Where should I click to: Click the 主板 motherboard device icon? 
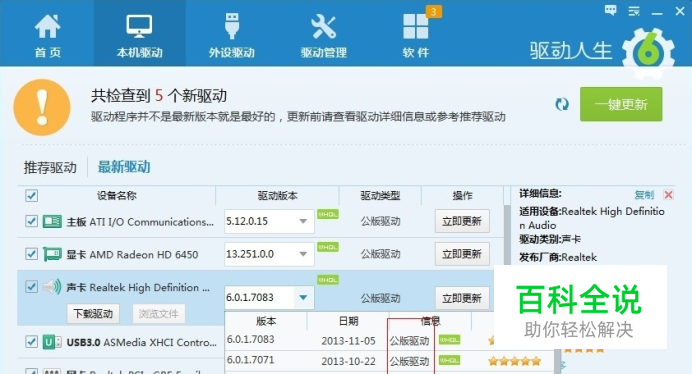pyautogui.click(x=52, y=221)
